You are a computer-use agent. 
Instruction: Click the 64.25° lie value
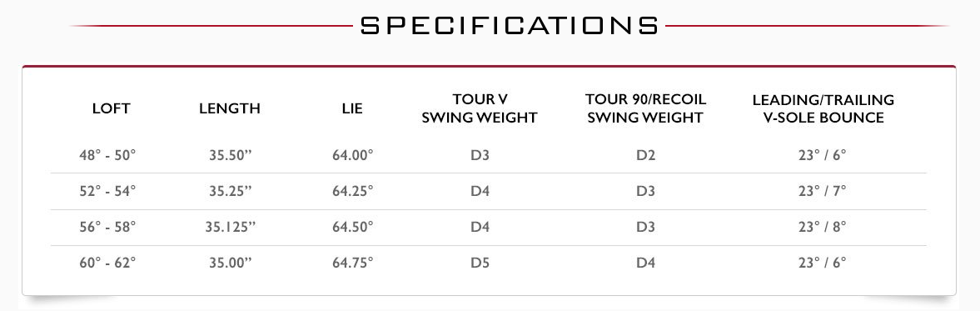[x=352, y=192]
